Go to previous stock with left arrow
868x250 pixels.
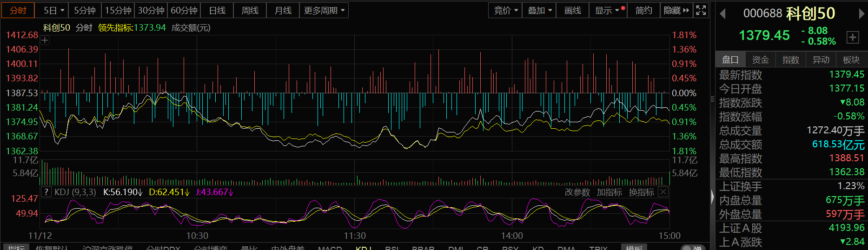(x=722, y=14)
